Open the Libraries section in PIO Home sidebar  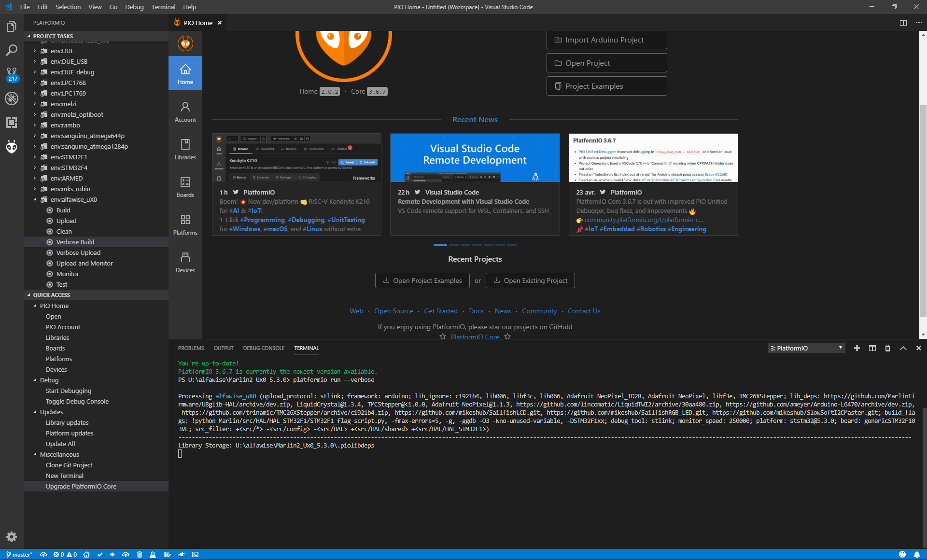pyautogui.click(x=185, y=149)
